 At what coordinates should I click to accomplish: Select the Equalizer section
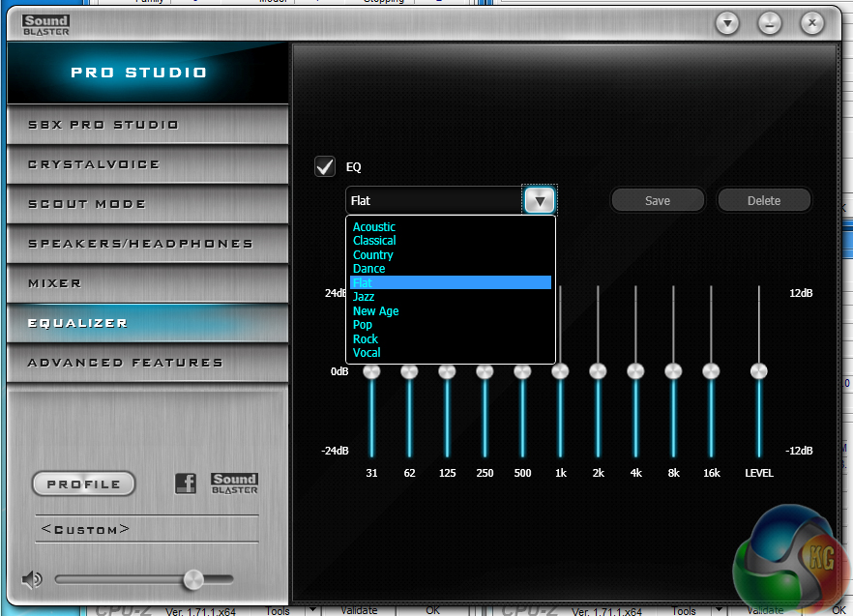click(x=147, y=323)
